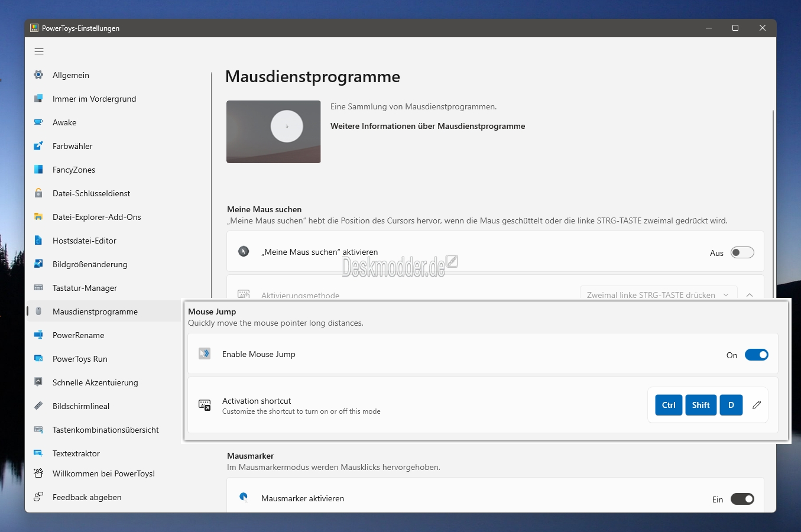Image resolution: width=801 pixels, height=532 pixels.
Task: Click the Mouse Jump module icon
Action: [x=205, y=354]
